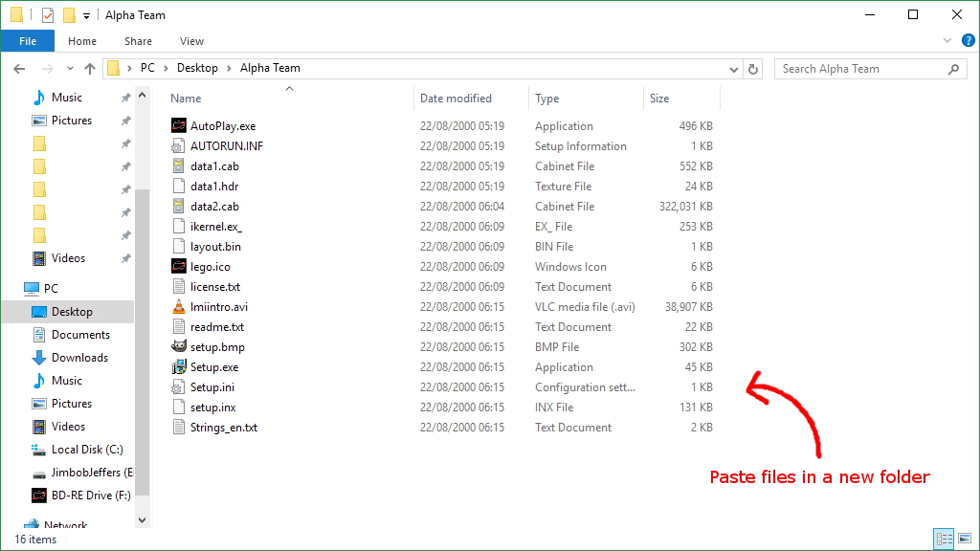Click the Properties checkmark quick access icon
This screenshot has height=551, width=980.
[x=48, y=15]
